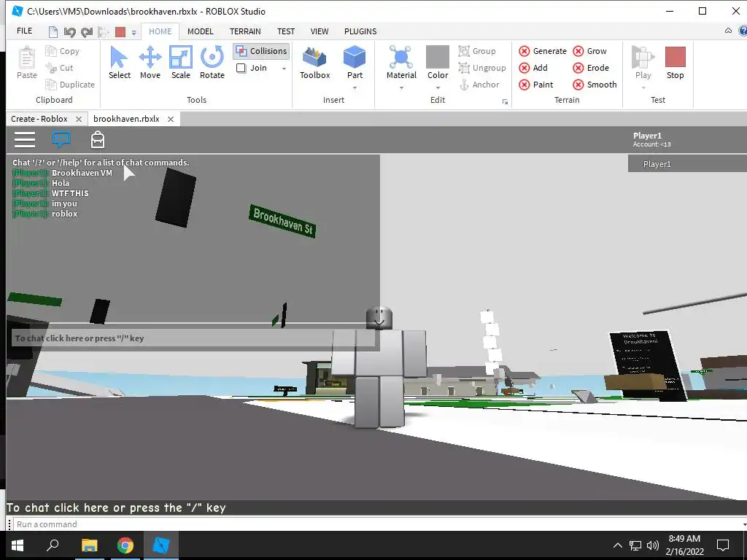Open File Explorer from the taskbar
The height and width of the screenshot is (560, 747).
[89, 545]
